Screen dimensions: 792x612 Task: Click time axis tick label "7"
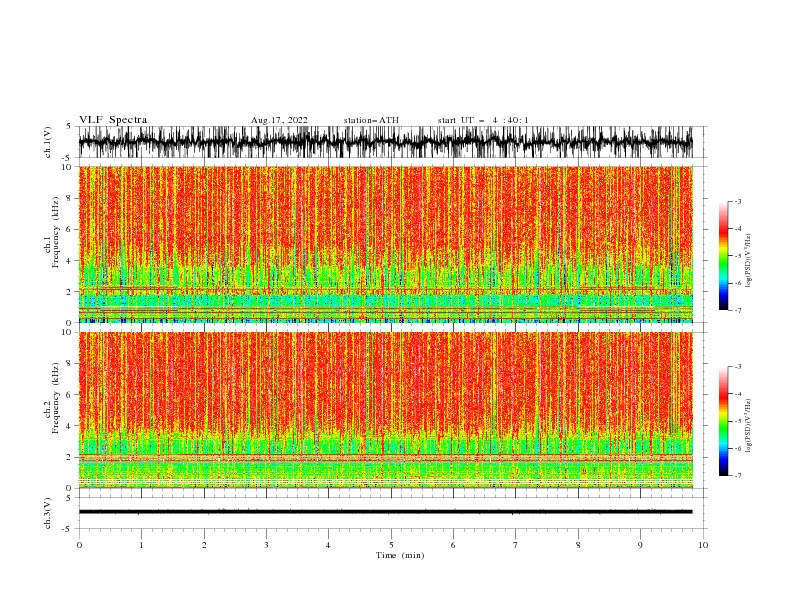[516, 545]
